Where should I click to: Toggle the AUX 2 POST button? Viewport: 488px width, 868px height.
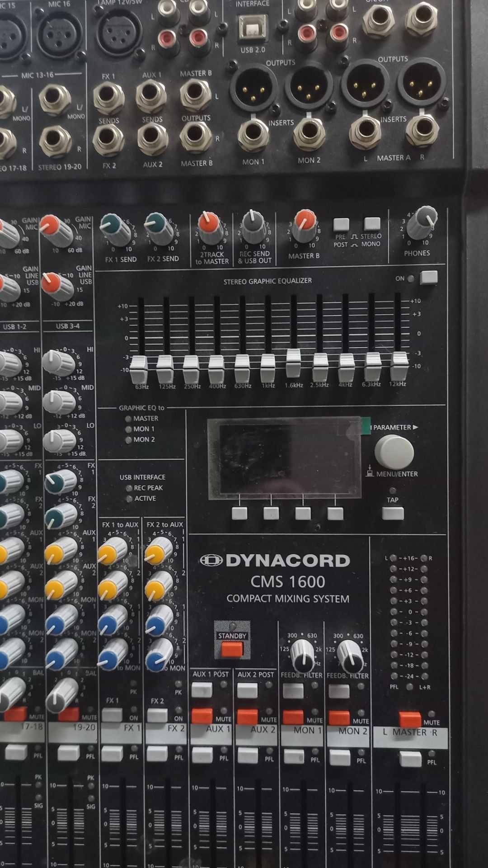248,690
